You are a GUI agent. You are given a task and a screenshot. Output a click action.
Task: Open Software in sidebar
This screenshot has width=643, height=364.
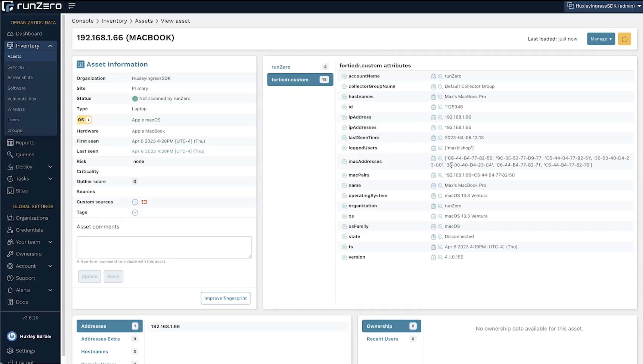click(16, 88)
